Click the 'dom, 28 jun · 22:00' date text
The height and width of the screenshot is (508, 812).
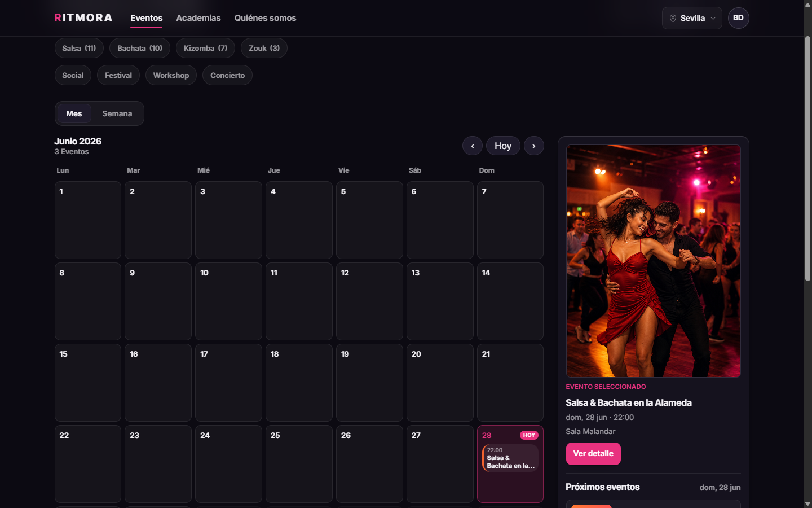pos(599,417)
